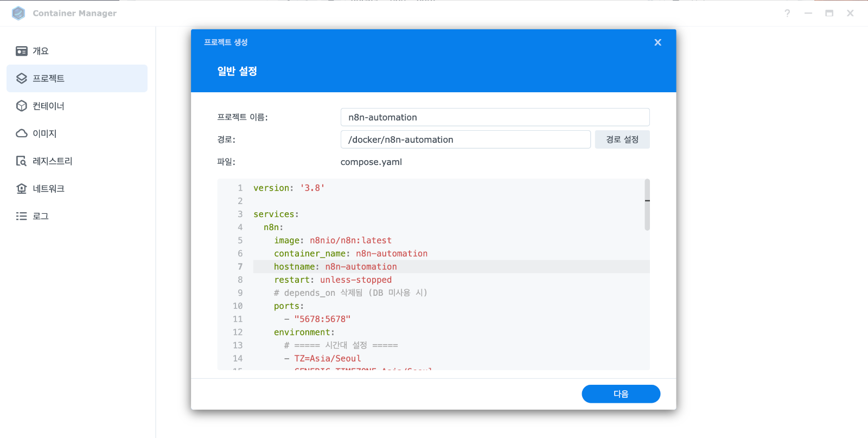Click the 개요 overview icon in sidebar
The height and width of the screenshot is (438, 868).
(22, 51)
